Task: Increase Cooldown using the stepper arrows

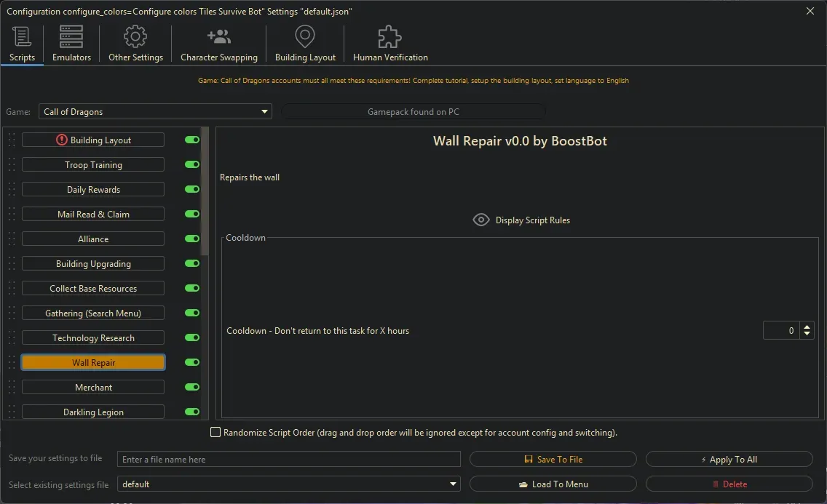Action: pyautogui.click(x=807, y=327)
